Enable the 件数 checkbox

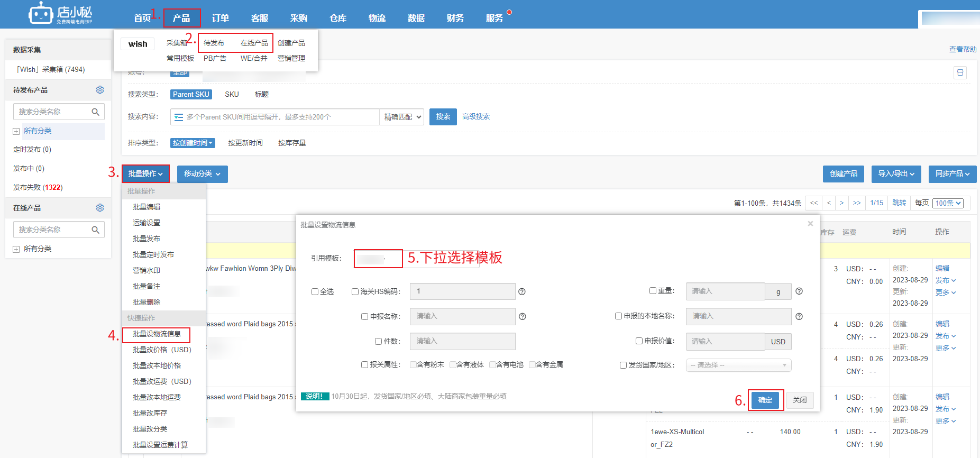tap(378, 341)
